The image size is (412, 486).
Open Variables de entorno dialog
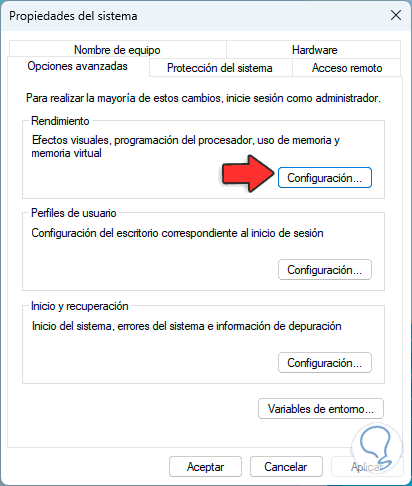(321, 409)
